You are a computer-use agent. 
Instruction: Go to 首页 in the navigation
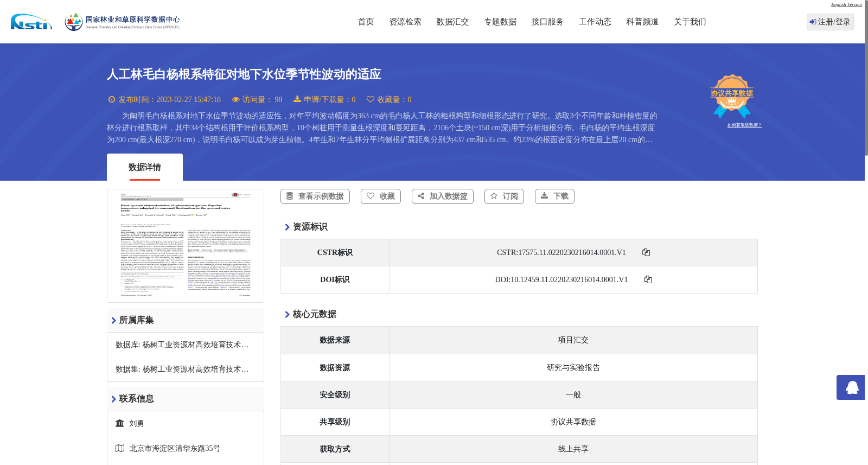point(366,22)
